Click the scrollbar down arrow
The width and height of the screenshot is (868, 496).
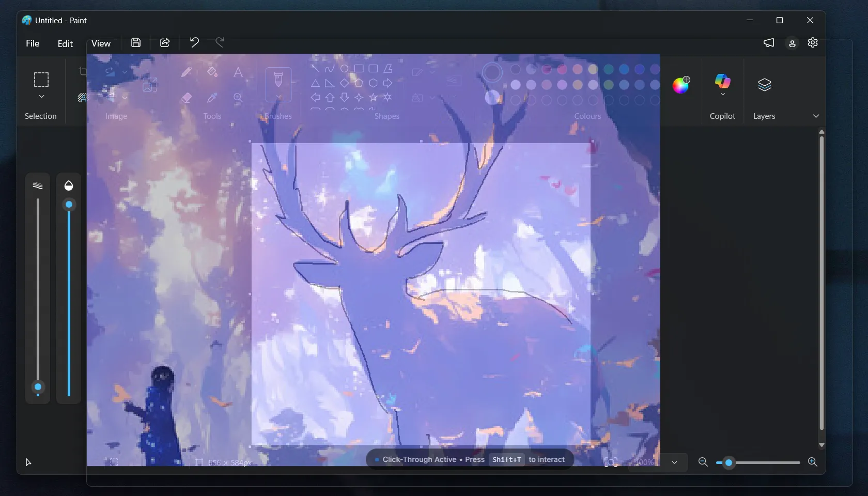click(822, 445)
